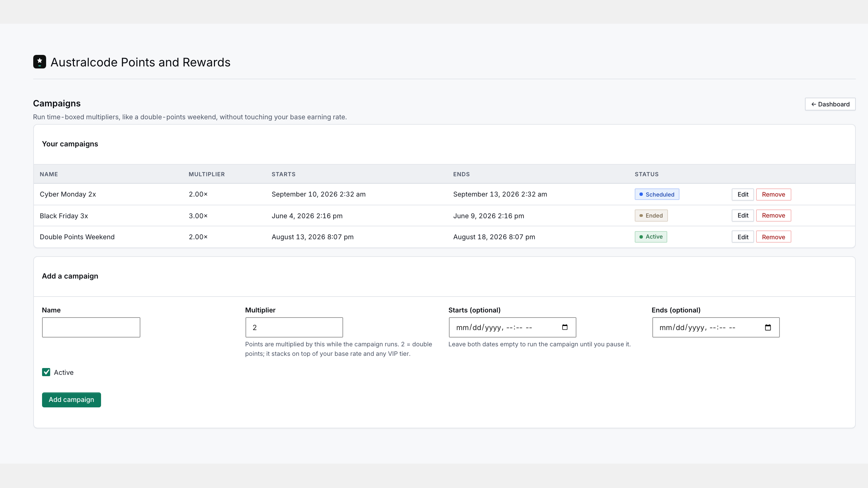
Task: Remove the Cyber Monday 2x campaign
Action: click(773, 194)
